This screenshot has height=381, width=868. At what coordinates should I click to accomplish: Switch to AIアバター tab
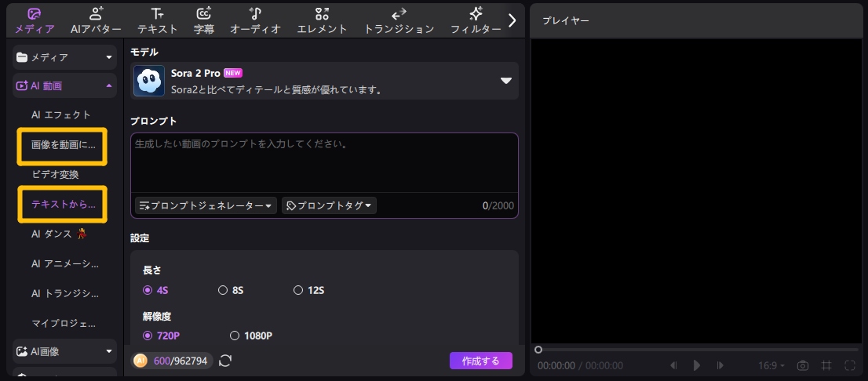pos(96,21)
